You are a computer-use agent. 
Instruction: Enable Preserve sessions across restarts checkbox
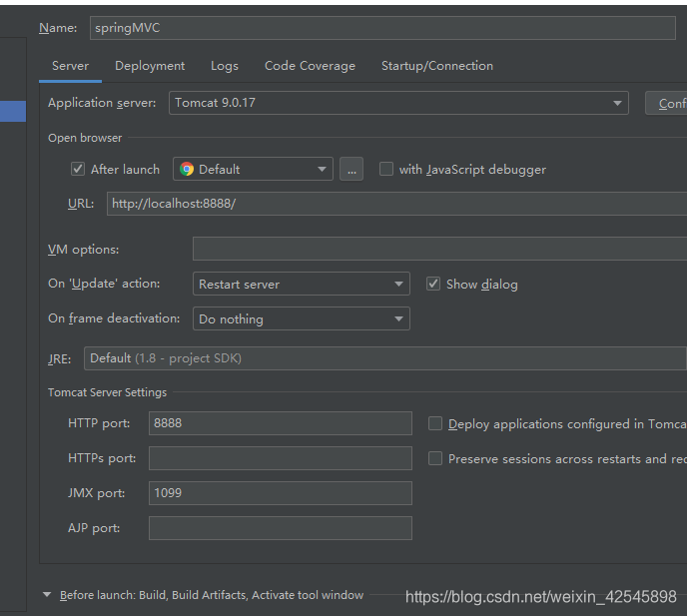435,458
